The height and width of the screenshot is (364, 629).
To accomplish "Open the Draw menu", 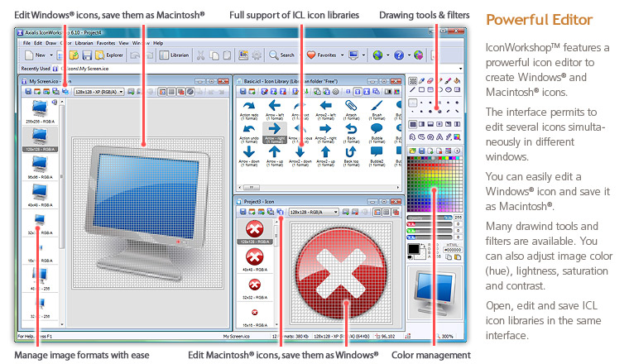I will point(51,43).
